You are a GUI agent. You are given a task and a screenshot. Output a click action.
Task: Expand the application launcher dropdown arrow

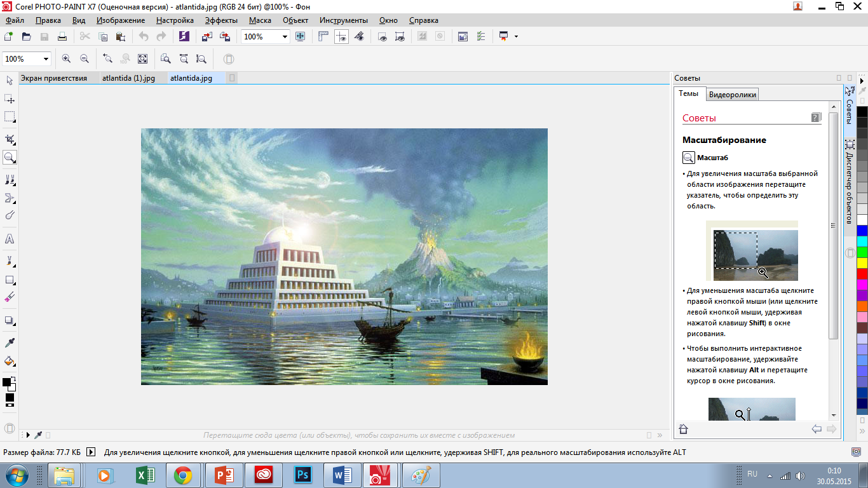tap(516, 36)
